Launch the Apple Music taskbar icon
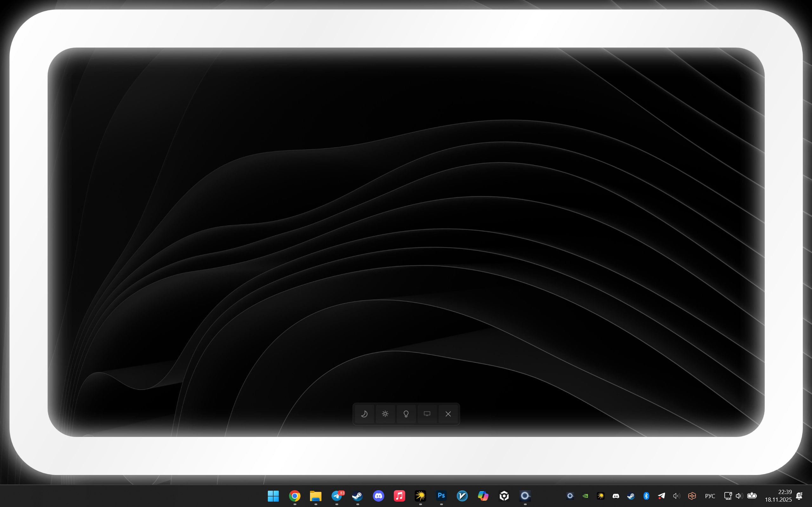Viewport: 812px width, 507px height. tap(399, 496)
